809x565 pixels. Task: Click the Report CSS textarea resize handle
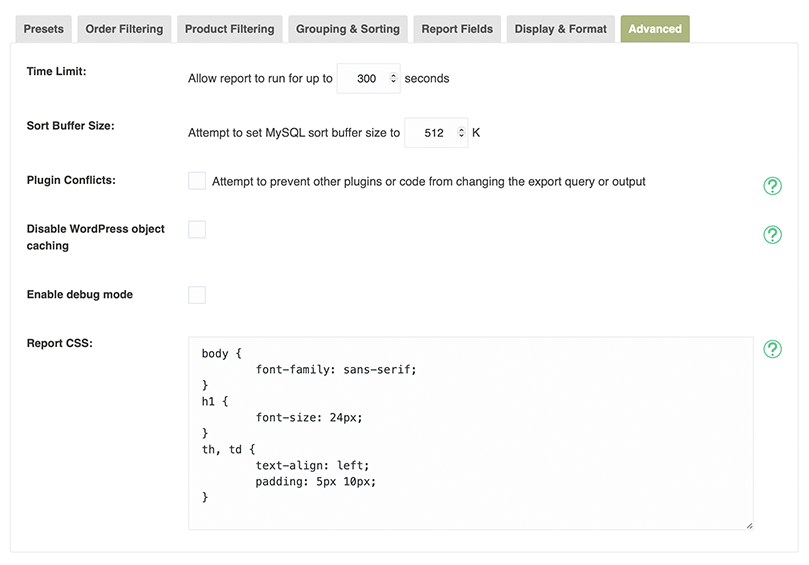(748, 524)
